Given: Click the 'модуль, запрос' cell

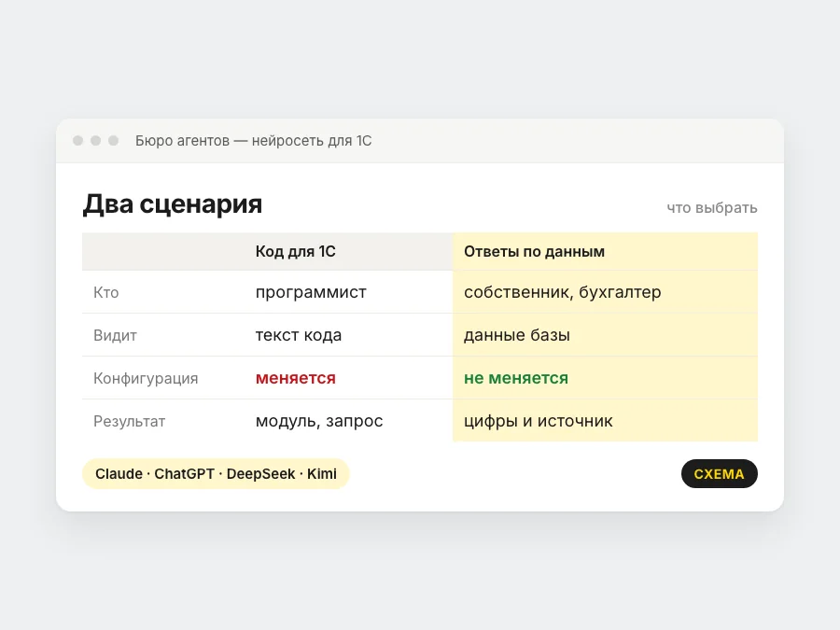Looking at the screenshot, I should (319, 422).
